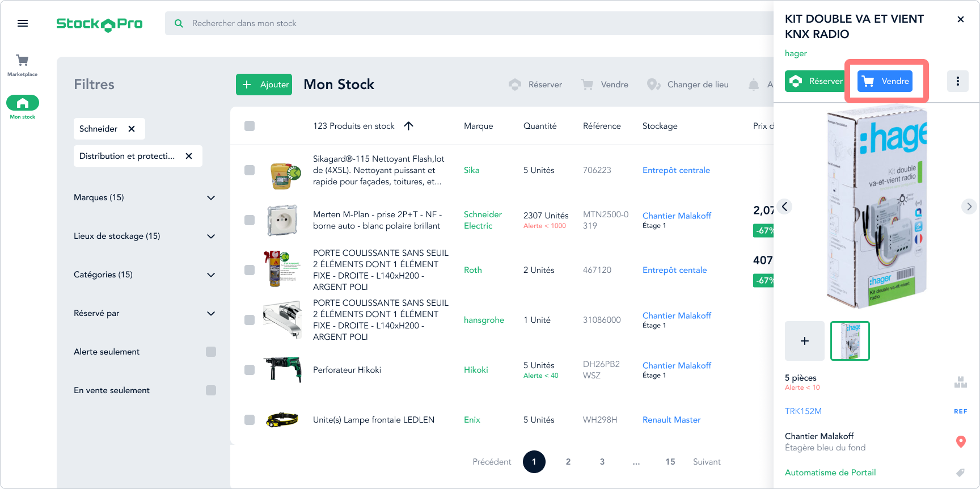Open the three-dot more options menu

[x=958, y=81]
